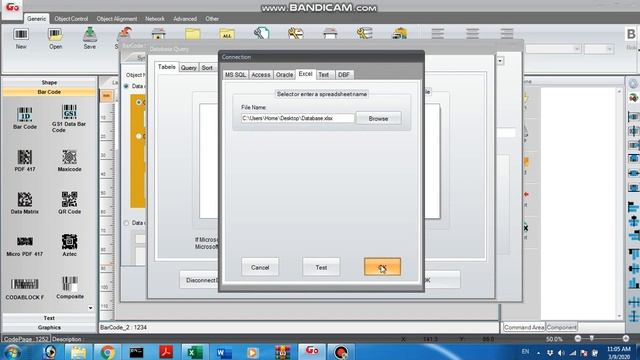Open the Network ribbon tab
This screenshot has height=360, width=640.
(155, 19)
